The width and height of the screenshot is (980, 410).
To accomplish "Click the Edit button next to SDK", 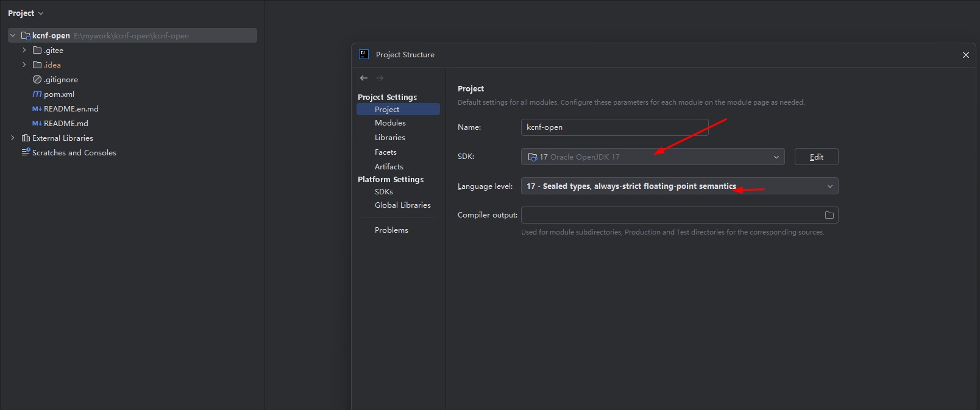I will click(x=816, y=157).
